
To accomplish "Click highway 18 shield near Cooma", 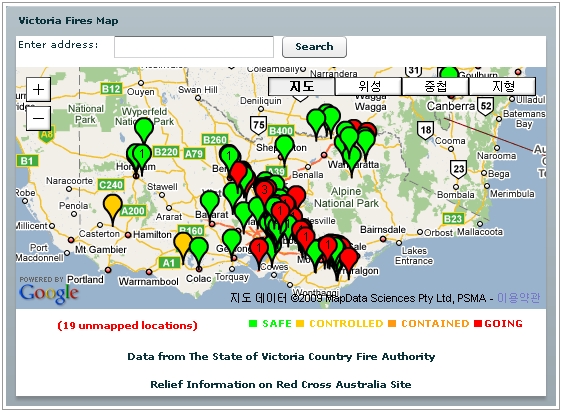I will pyautogui.click(x=425, y=130).
